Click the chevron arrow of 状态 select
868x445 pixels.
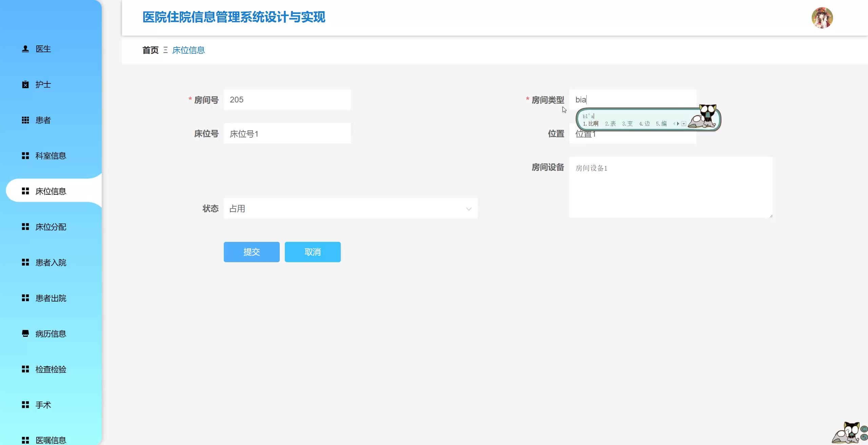[469, 209]
